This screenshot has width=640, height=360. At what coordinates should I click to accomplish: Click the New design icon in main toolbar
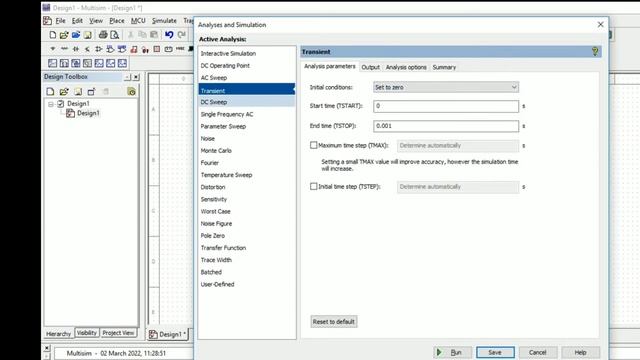pyautogui.click(x=52, y=35)
